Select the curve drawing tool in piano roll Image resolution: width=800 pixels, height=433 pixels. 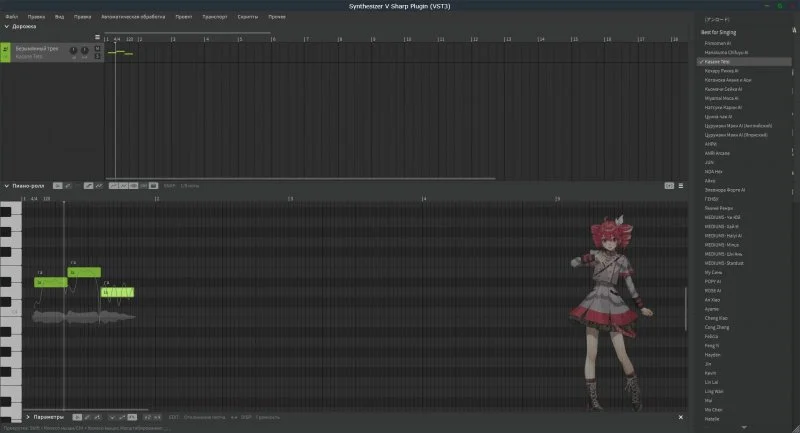pos(98,186)
